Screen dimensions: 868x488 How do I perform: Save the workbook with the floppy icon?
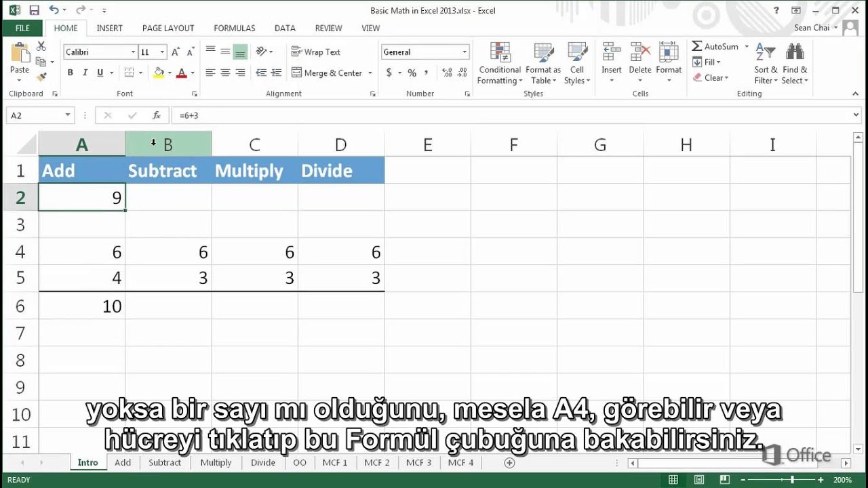click(x=34, y=10)
